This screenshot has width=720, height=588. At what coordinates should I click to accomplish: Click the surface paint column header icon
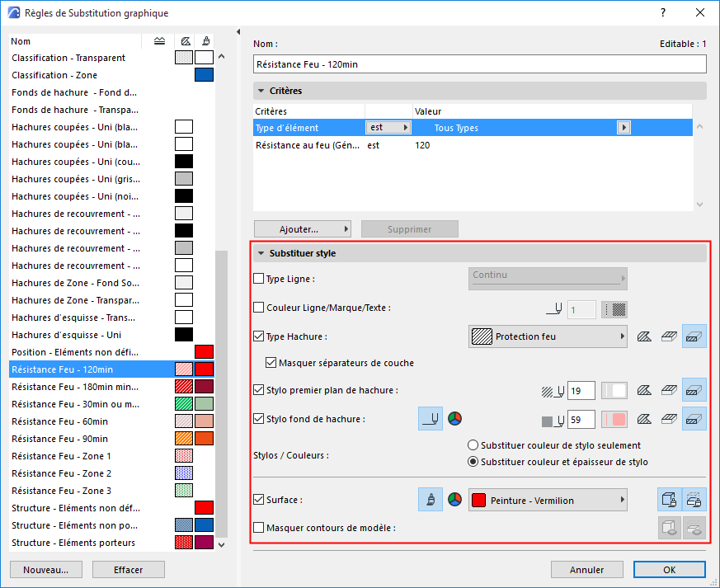205,41
